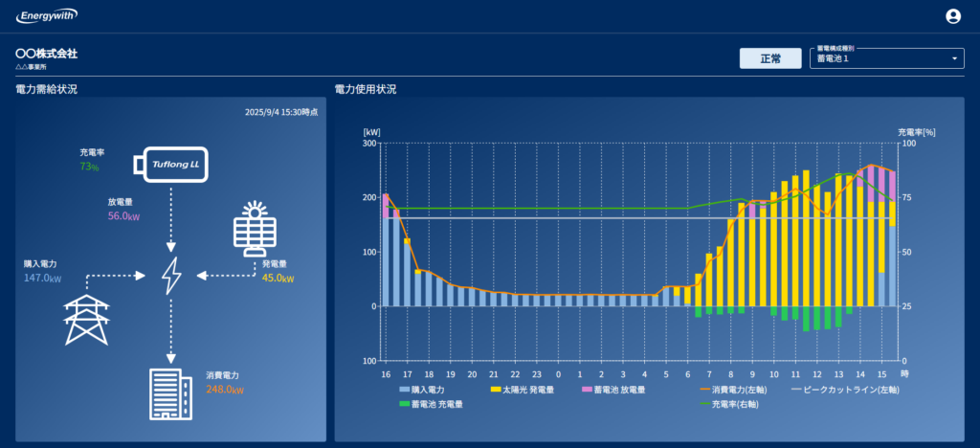Image resolution: width=980 pixels, height=448 pixels.
Task: Click the 147.0kW 購入電力 reading
Action: coord(43,279)
